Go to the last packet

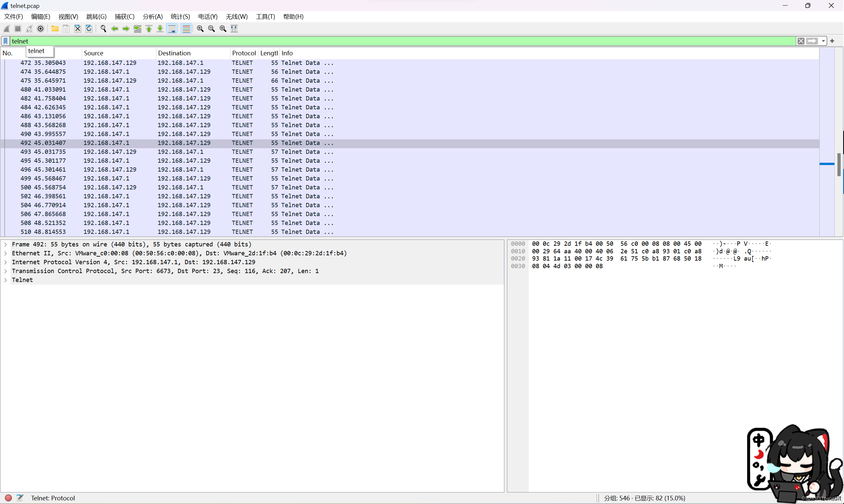click(160, 29)
